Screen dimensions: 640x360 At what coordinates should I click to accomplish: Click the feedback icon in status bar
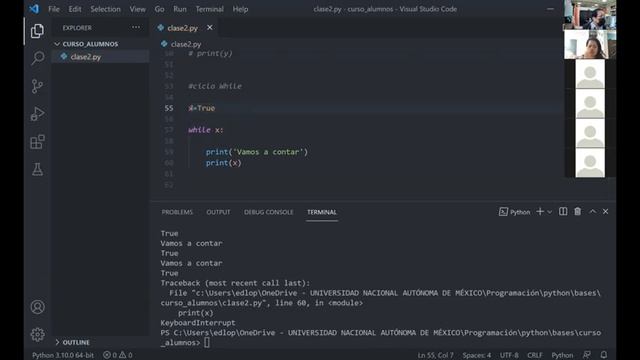pos(587,355)
